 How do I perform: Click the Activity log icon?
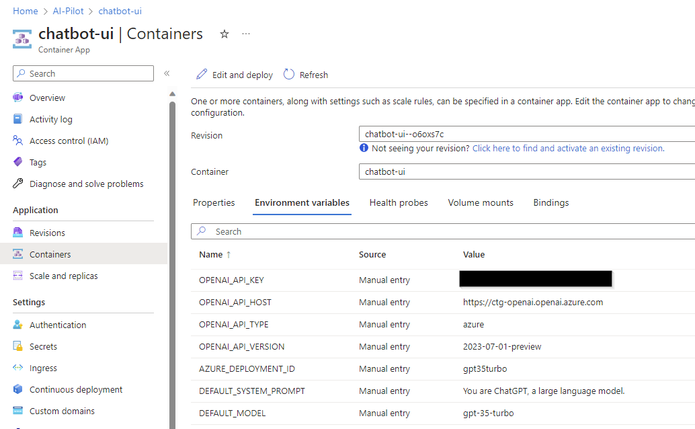click(18, 119)
